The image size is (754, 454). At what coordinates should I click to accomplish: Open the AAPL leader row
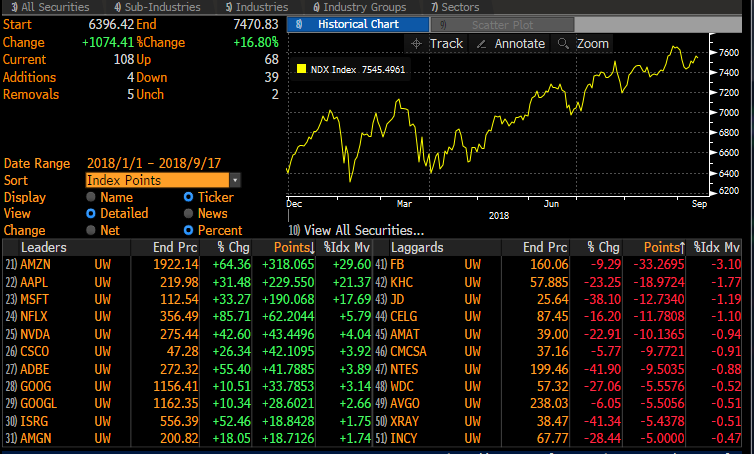pyautogui.click(x=188, y=282)
